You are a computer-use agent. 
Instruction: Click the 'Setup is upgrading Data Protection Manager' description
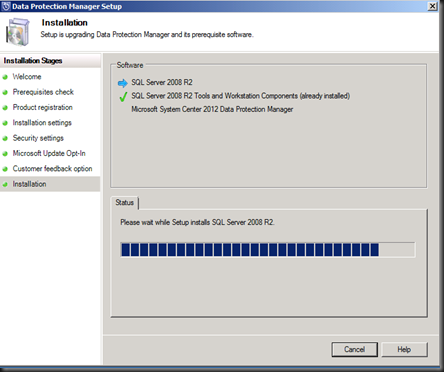click(x=147, y=34)
